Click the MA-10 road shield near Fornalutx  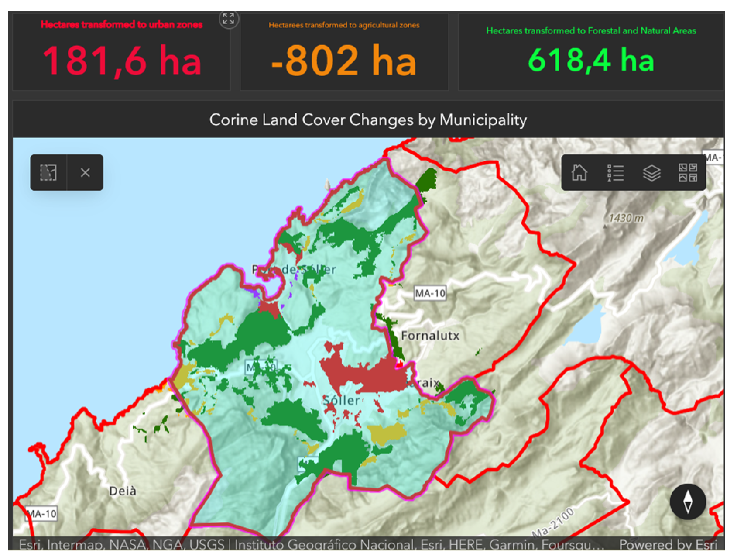tap(430, 293)
